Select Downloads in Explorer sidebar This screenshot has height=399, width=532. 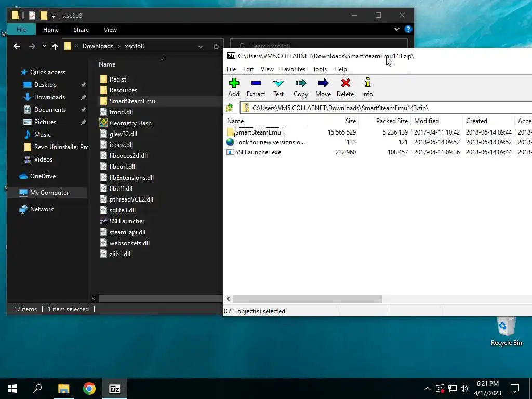pos(49,97)
